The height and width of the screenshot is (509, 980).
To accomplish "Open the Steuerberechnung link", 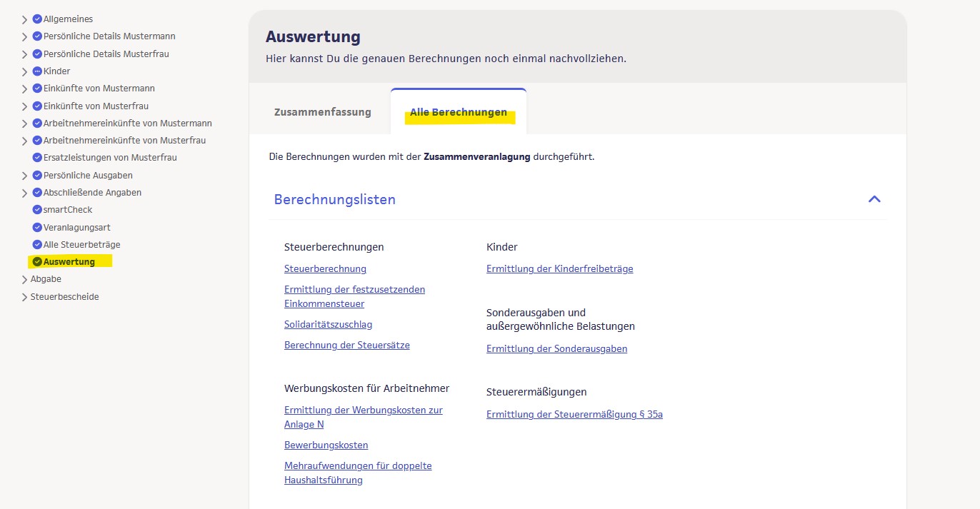I will point(325,269).
